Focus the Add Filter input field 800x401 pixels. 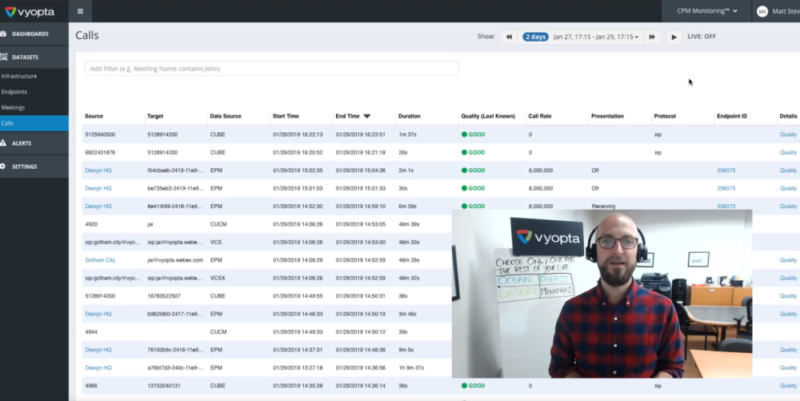click(271, 68)
